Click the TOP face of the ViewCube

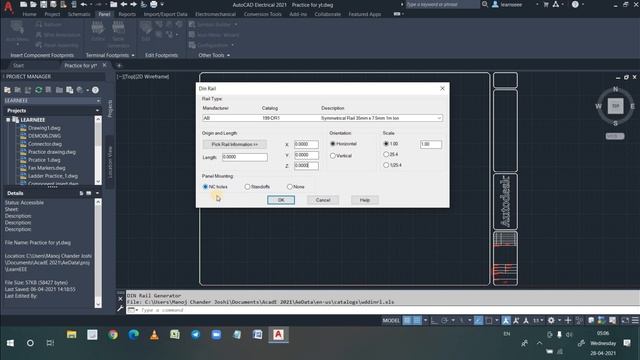pos(616,106)
